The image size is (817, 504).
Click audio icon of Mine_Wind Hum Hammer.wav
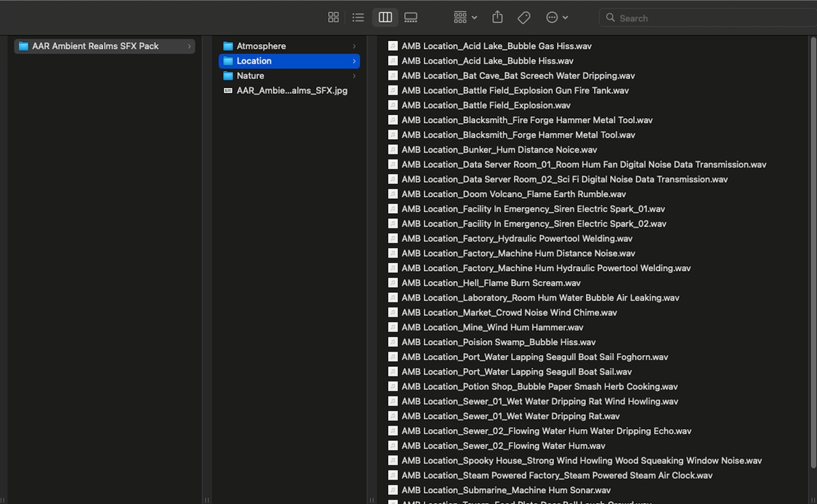point(393,327)
